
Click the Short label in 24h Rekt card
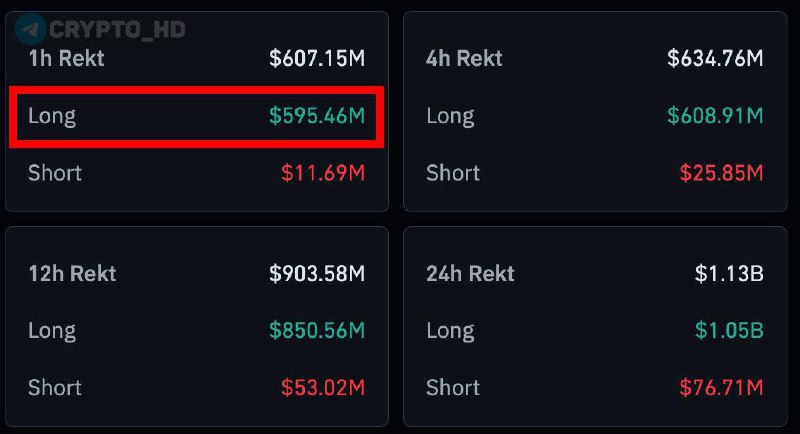tap(453, 388)
